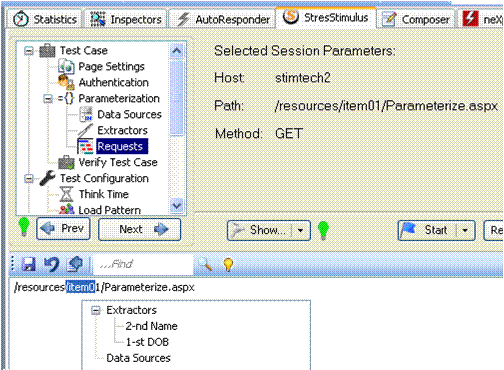Click the Composer tab pencil icon

(389, 19)
